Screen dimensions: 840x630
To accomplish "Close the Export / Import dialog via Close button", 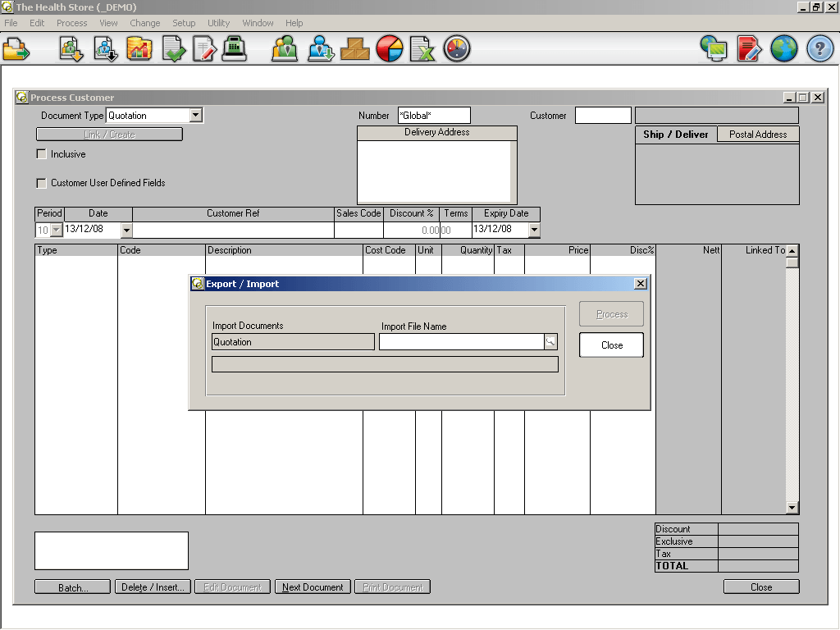I will (x=610, y=345).
